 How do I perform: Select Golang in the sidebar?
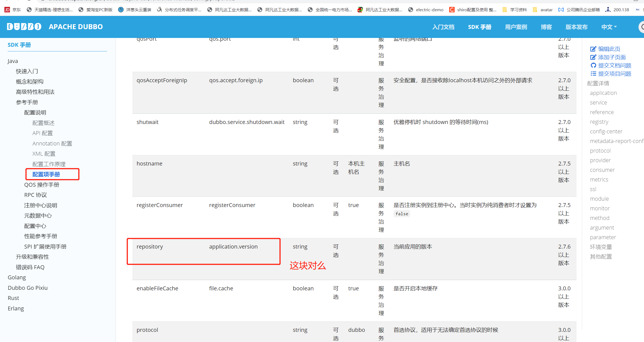point(17,277)
